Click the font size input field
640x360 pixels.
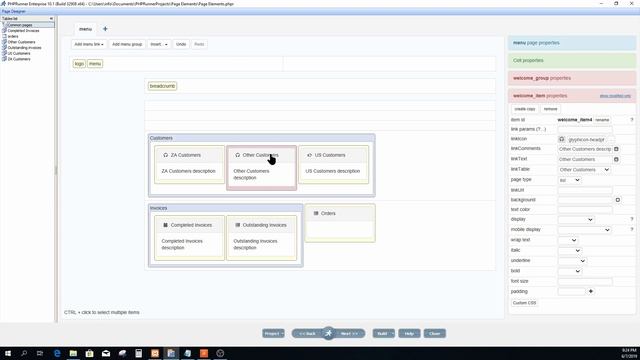coord(585,282)
